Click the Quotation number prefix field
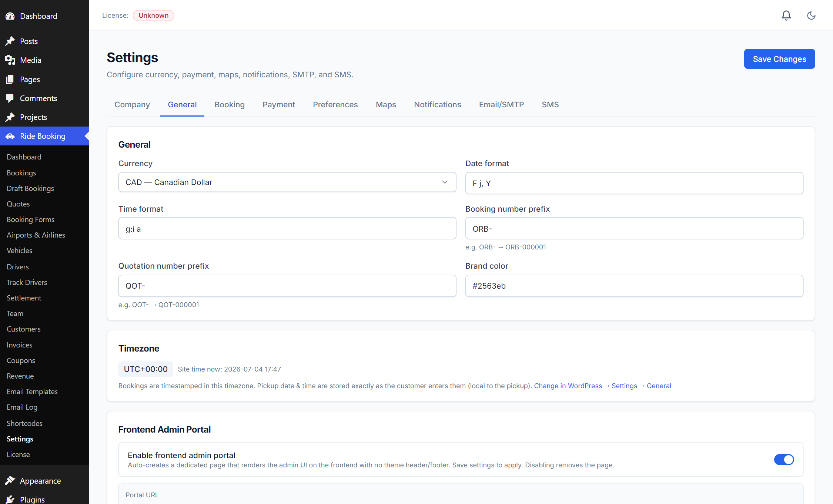Image resolution: width=833 pixels, height=504 pixels. pos(287,286)
